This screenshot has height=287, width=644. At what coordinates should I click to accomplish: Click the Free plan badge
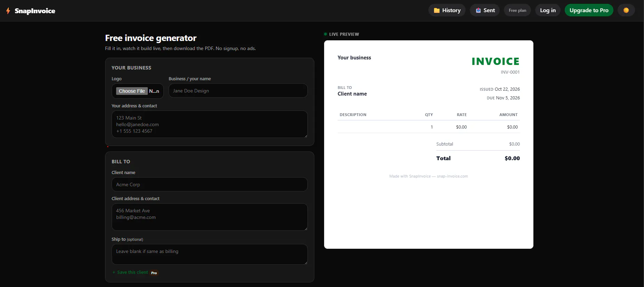[x=517, y=10]
